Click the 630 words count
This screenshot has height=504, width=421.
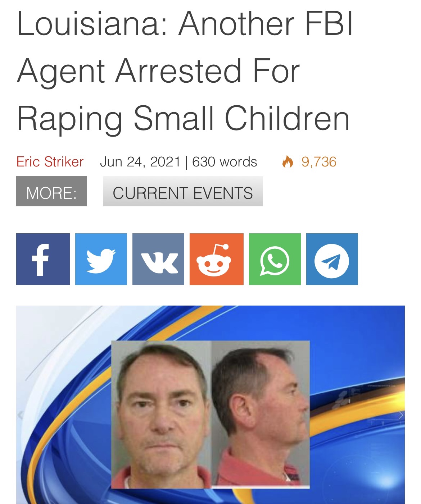[225, 162]
